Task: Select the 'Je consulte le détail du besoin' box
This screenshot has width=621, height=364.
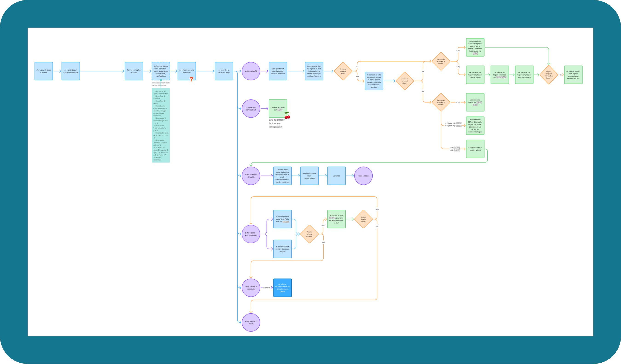Action: point(224,71)
